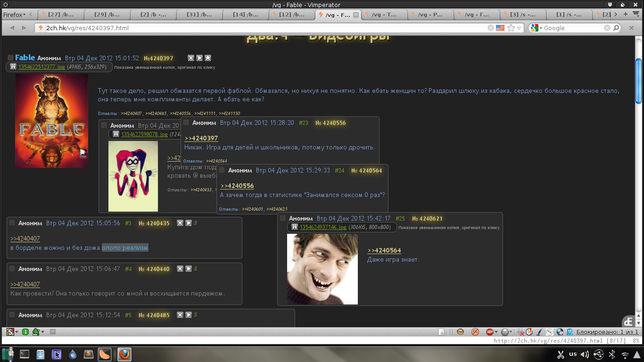The height and width of the screenshot is (362, 644).
Task: Click the 'Блокировано: 1 из 1' status link
Action: point(607,332)
